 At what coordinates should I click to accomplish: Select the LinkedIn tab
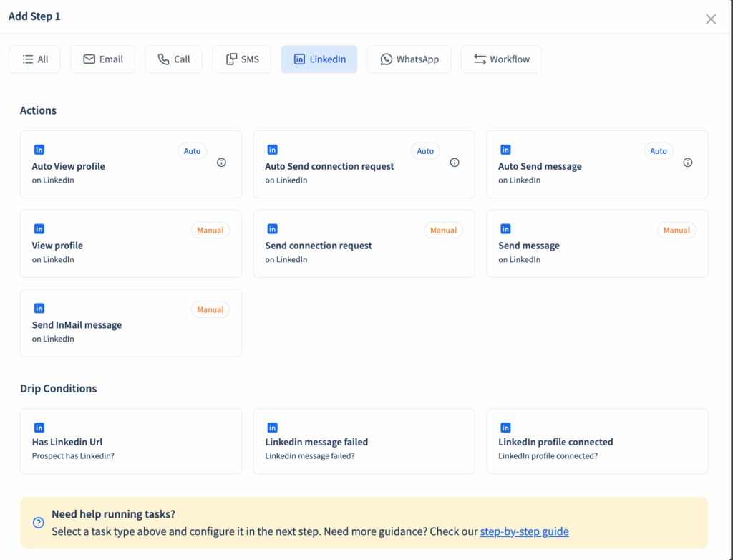(x=319, y=59)
